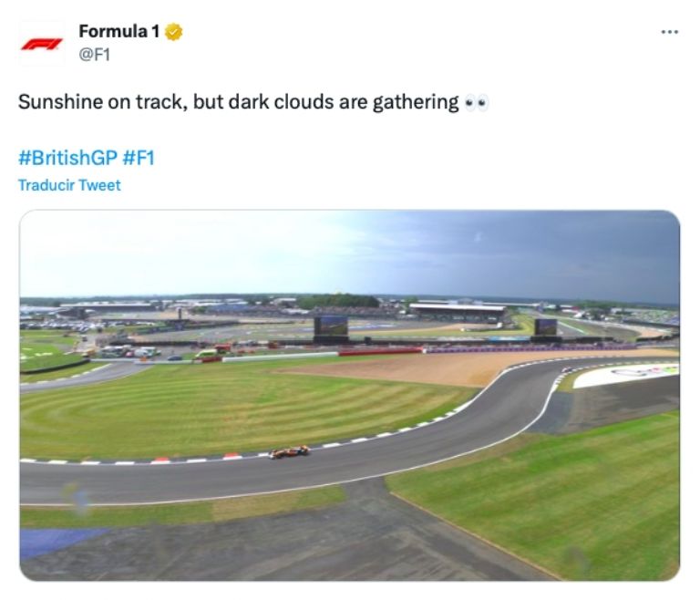Click the eyes emoji in the tweet
The height and width of the screenshot is (600, 700).
click(476, 102)
